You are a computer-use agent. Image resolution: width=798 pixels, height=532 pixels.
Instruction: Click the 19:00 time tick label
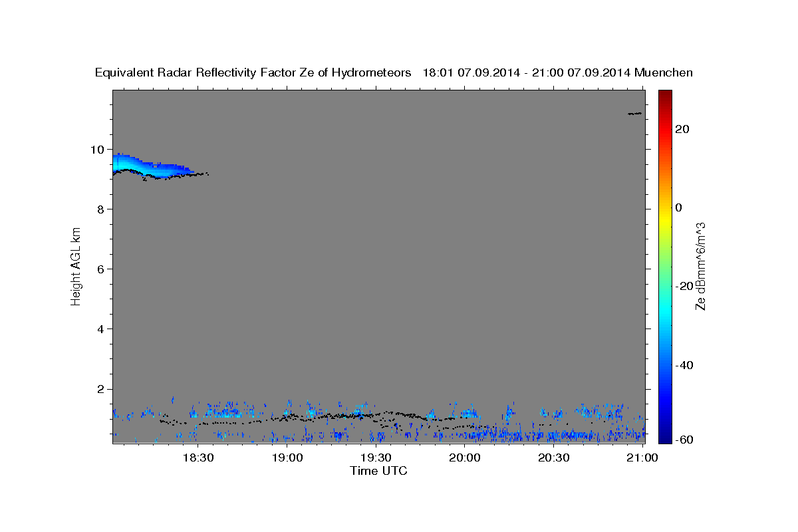tap(287, 458)
